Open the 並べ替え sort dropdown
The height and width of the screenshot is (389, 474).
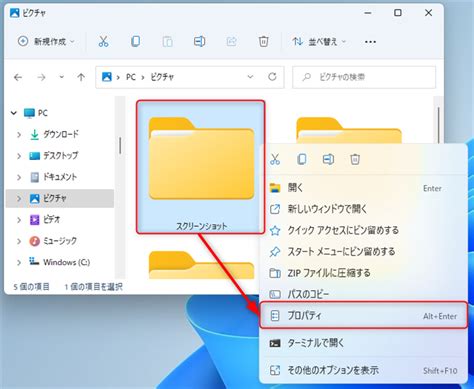(319, 42)
